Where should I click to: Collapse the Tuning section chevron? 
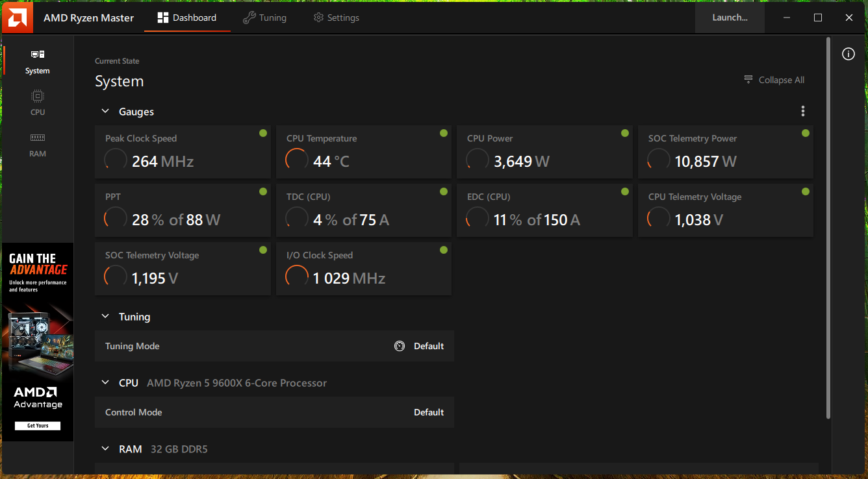pyautogui.click(x=105, y=317)
